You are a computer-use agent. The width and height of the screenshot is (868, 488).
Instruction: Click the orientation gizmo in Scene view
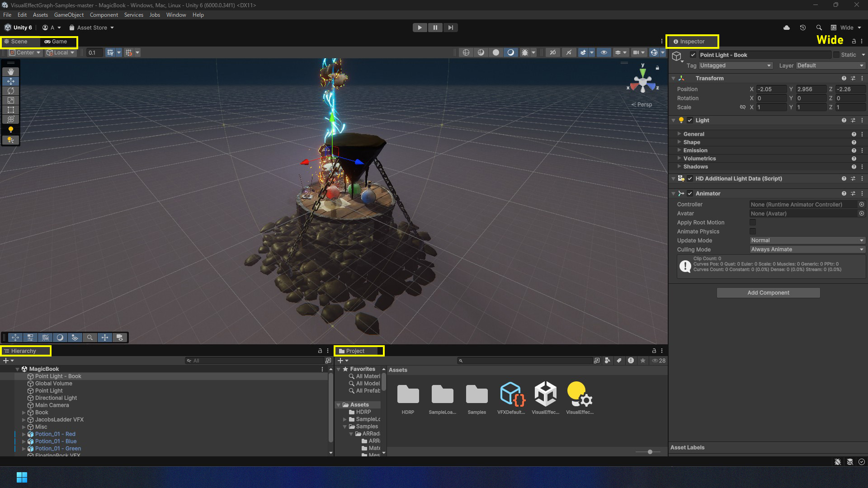click(642, 83)
